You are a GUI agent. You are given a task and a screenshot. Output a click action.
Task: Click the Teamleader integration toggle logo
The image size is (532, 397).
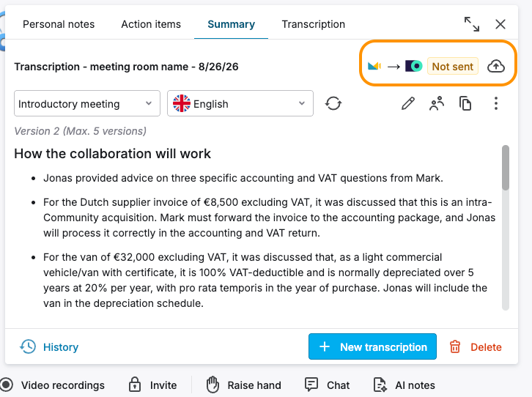[x=413, y=66]
